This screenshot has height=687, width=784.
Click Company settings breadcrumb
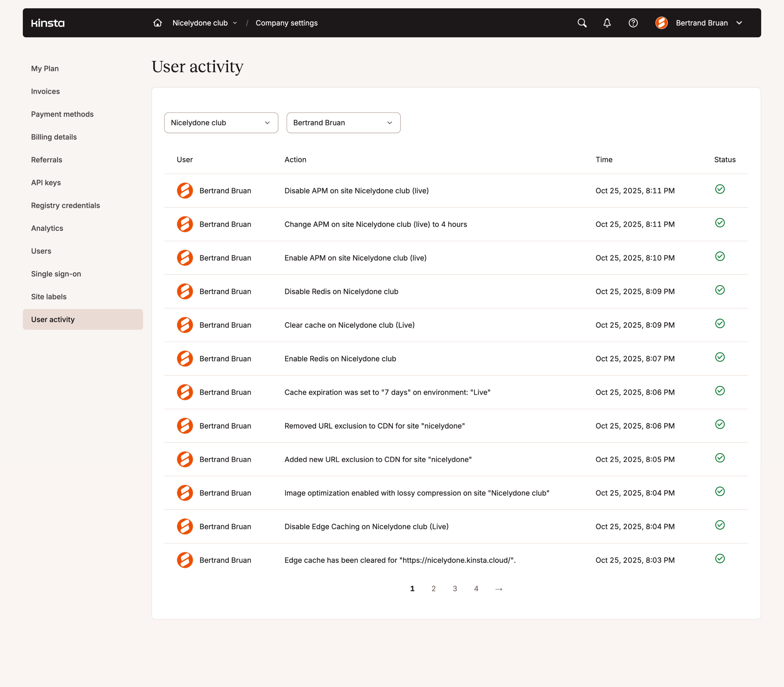pyautogui.click(x=287, y=23)
